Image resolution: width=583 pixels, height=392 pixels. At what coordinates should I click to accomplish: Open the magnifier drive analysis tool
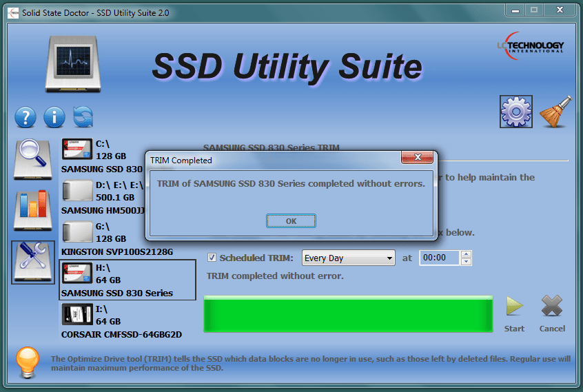(x=32, y=159)
